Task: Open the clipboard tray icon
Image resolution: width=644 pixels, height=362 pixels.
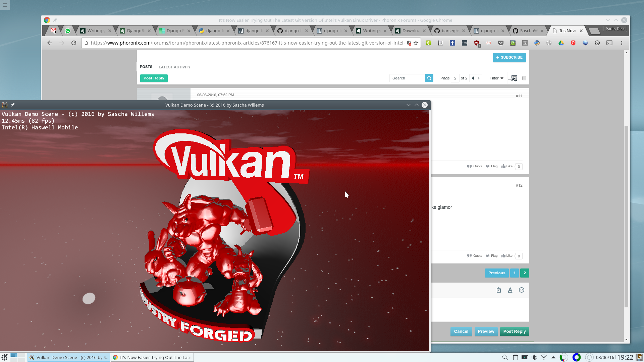Action: [x=515, y=357]
